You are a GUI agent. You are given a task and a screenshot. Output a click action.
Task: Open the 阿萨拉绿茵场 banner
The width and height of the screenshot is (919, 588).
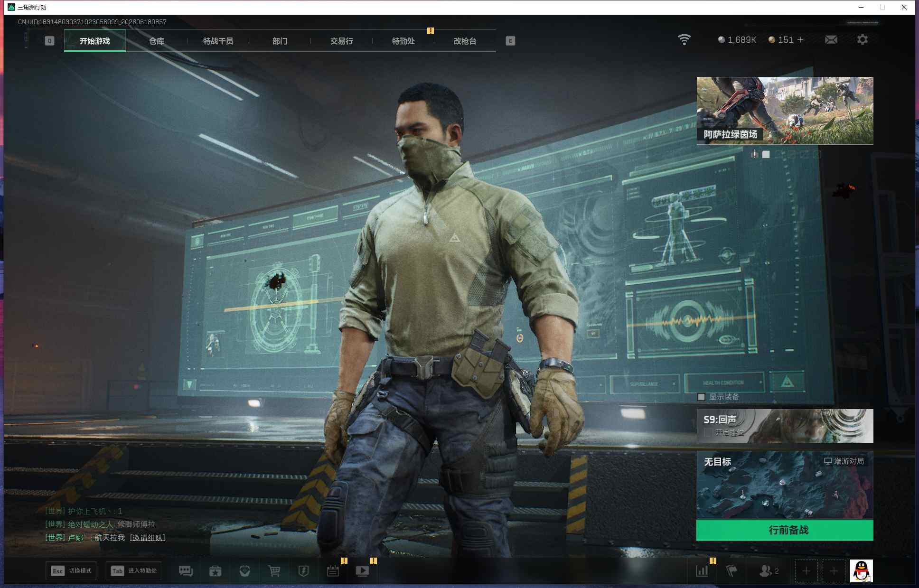[x=785, y=111]
